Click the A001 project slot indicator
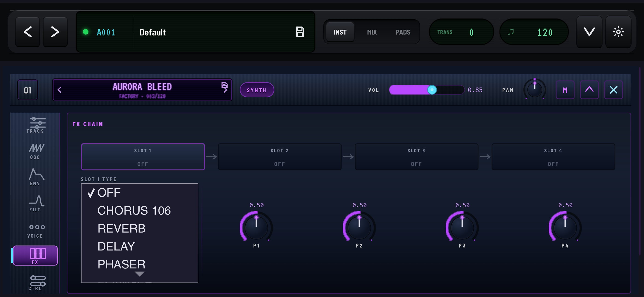 click(105, 32)
